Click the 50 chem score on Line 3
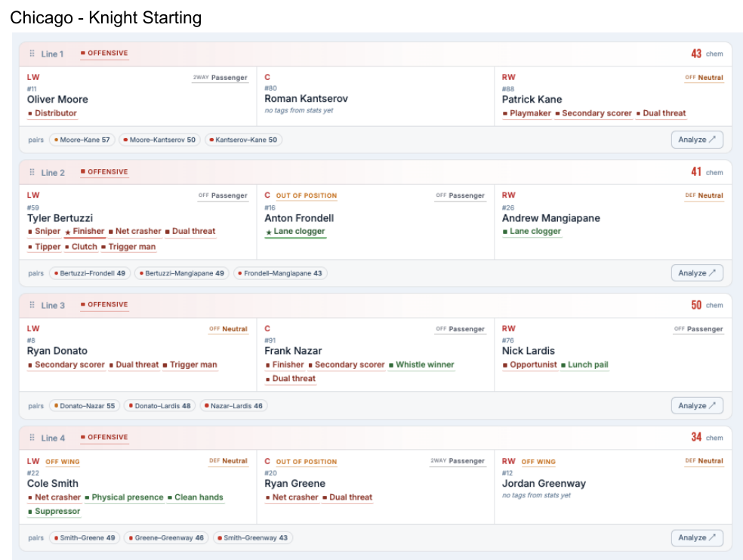This screenshot has width=743, height=560. 696,305
